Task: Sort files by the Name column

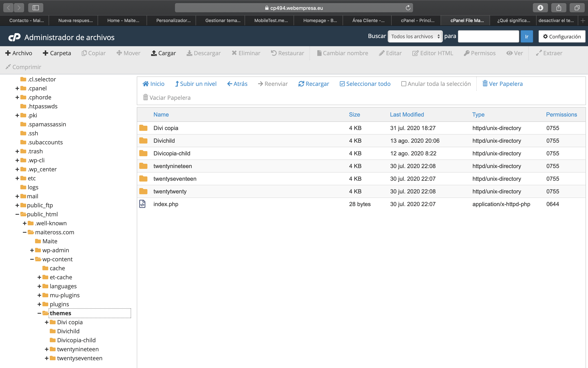Action: (161, 114)
